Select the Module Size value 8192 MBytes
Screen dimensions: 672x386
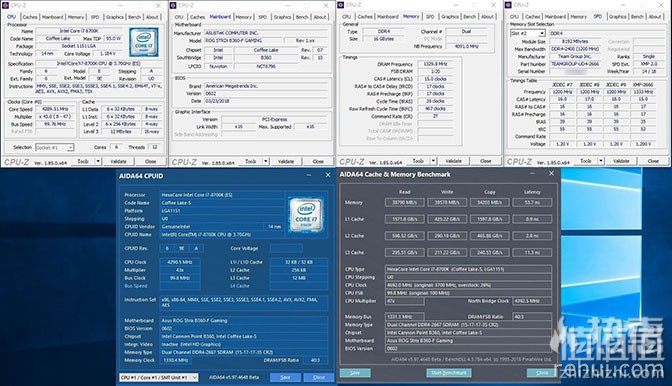(x=575, y=42)
